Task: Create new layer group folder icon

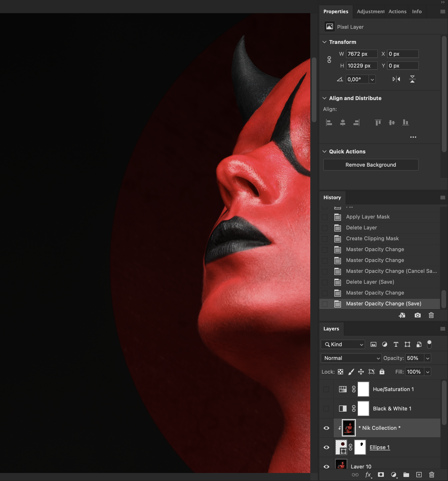Action: (406, 475)
